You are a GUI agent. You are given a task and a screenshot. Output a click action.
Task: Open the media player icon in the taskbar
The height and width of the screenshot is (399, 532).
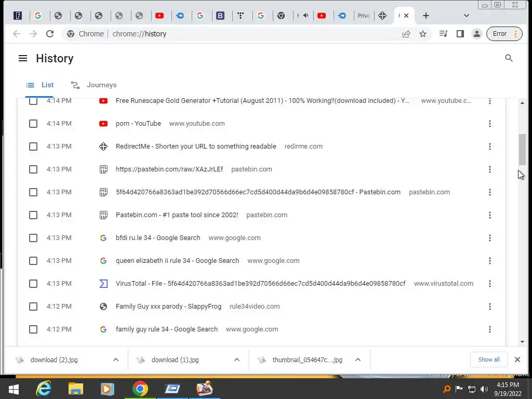[x=107, y=389]
